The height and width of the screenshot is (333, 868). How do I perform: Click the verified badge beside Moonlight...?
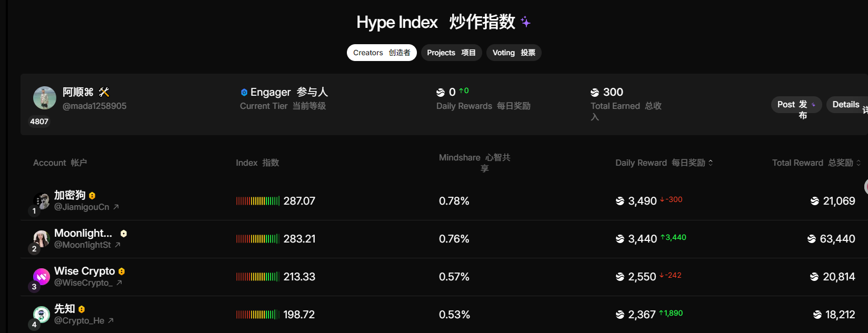(124, 234)
